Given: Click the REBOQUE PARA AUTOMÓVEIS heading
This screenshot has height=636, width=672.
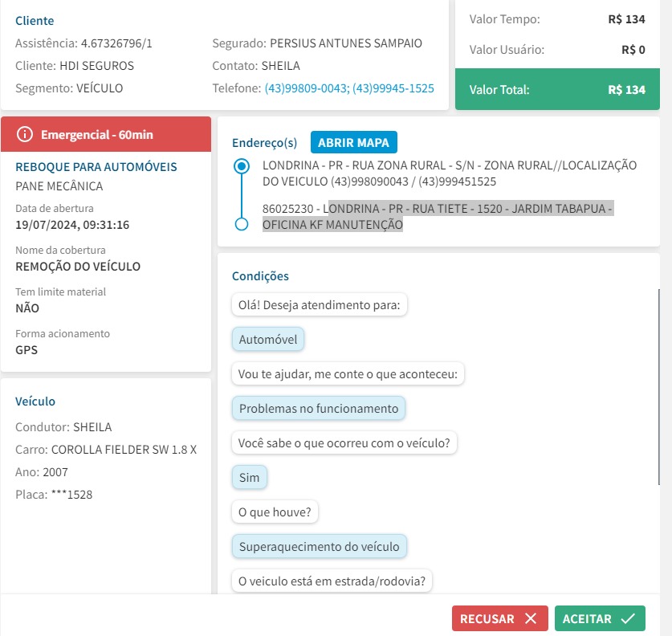Looking at the screenshot, I should pos(96,167).
